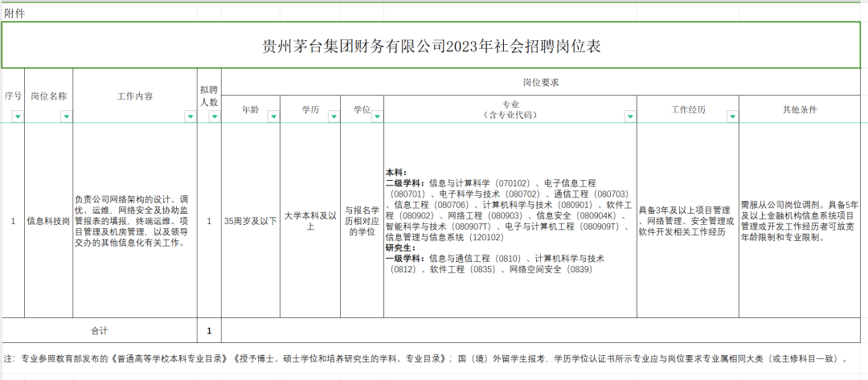Screen dimensions: 868x380
Task: Select the job description cell starting 负责公司网络架构
Action: click(x=135, y=221)
